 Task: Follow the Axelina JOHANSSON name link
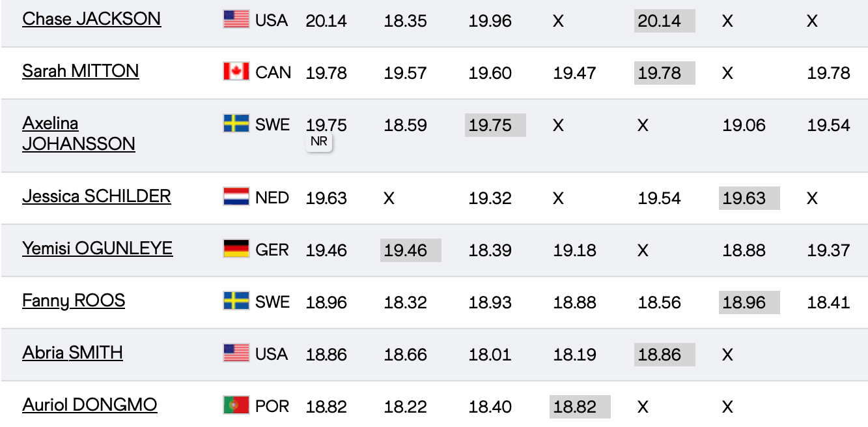point(78,134)
